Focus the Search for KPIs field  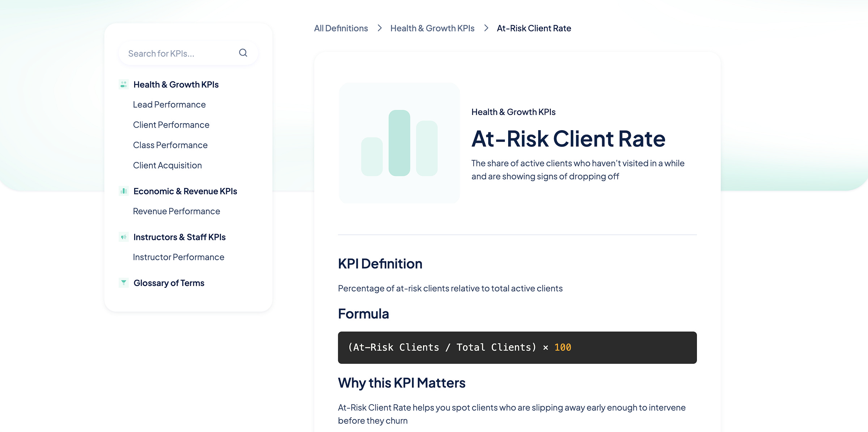click(177, 54)
